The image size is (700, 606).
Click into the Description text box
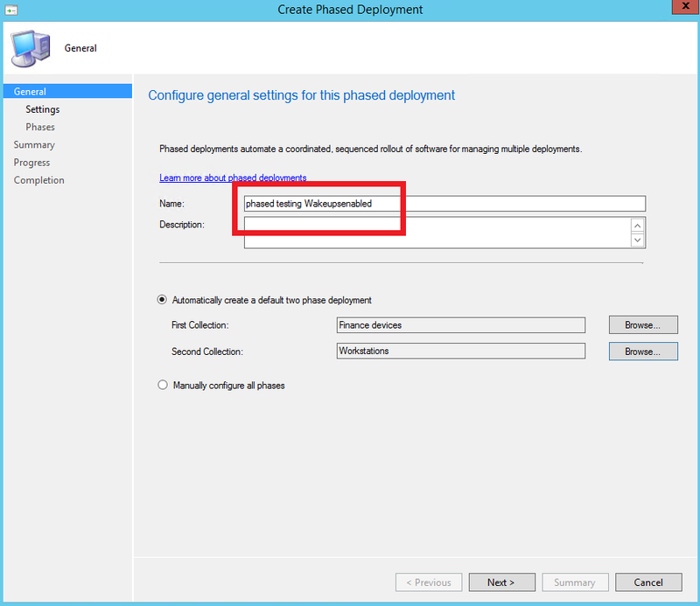click(x=437, y=233)
